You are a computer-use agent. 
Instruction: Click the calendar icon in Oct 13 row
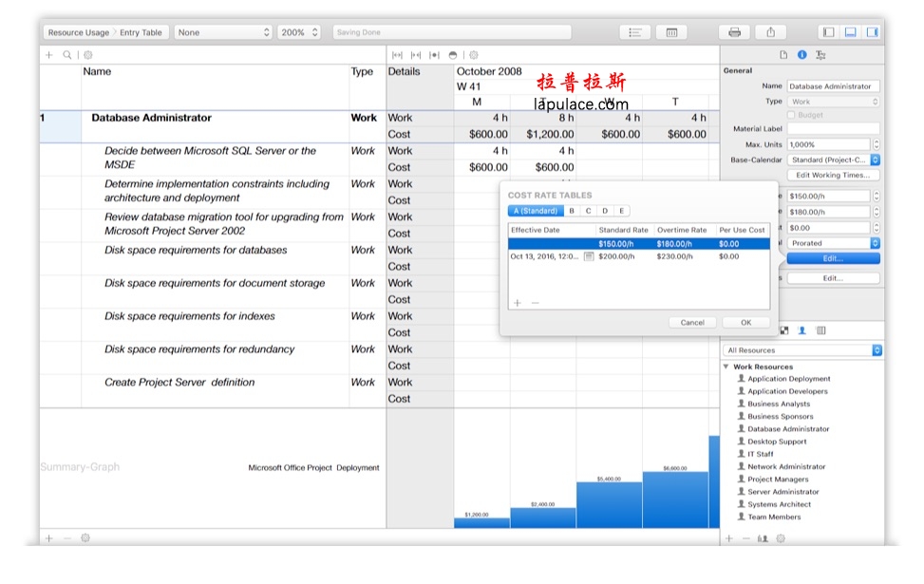(588, 256)
